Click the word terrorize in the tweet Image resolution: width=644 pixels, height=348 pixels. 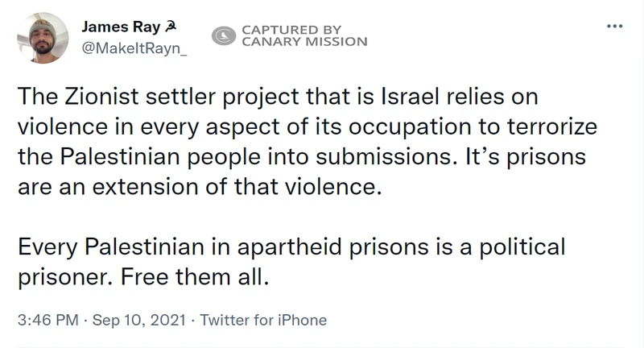pyautogui.click(x=552, y=126)
